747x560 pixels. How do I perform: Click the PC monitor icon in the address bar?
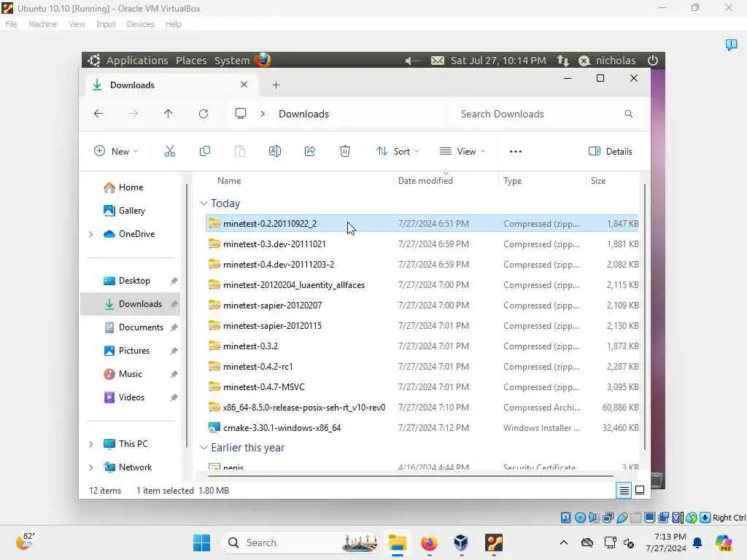point(241,114)
